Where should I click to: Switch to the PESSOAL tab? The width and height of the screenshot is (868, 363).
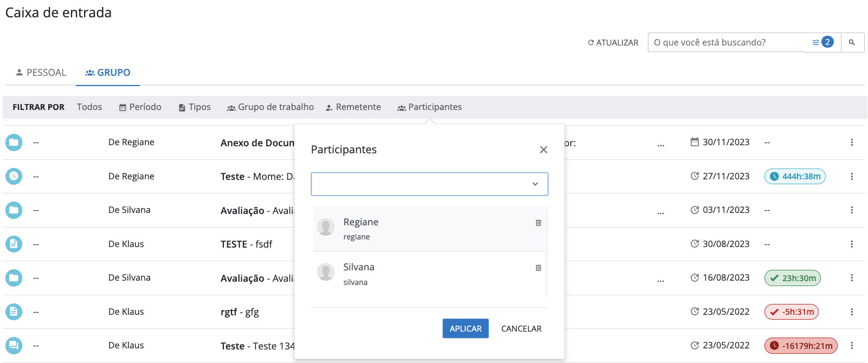(41, 73)
